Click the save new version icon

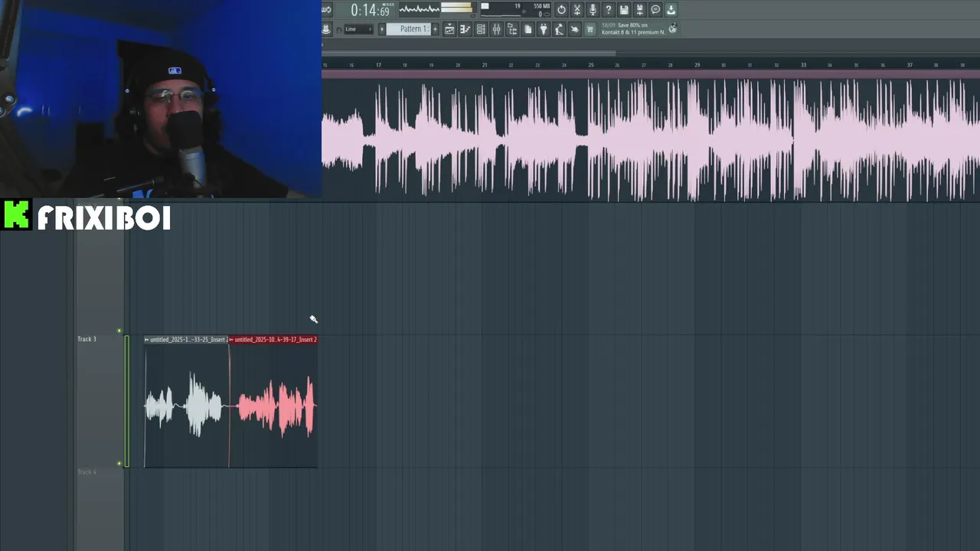click(640, 10)
